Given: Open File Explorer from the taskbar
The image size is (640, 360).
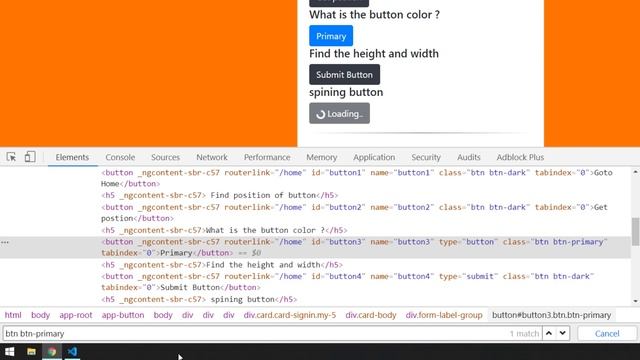Looking at the screenshot, I should tap(31, 351).
